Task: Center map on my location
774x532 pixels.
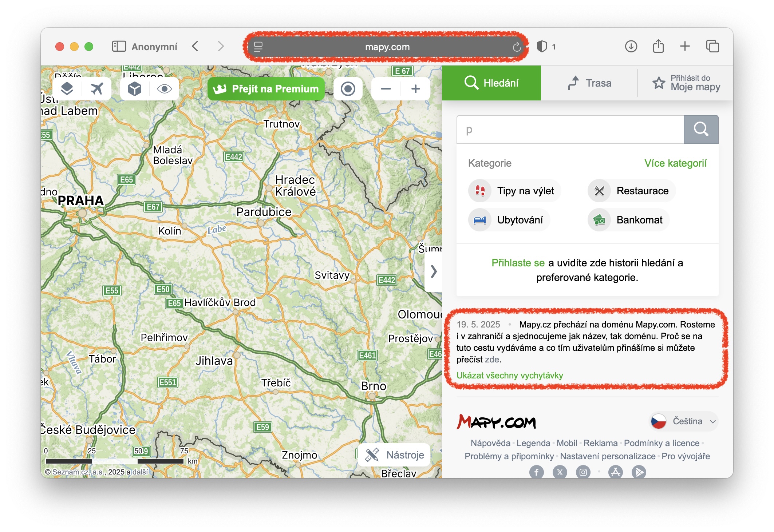Action: 348,88
